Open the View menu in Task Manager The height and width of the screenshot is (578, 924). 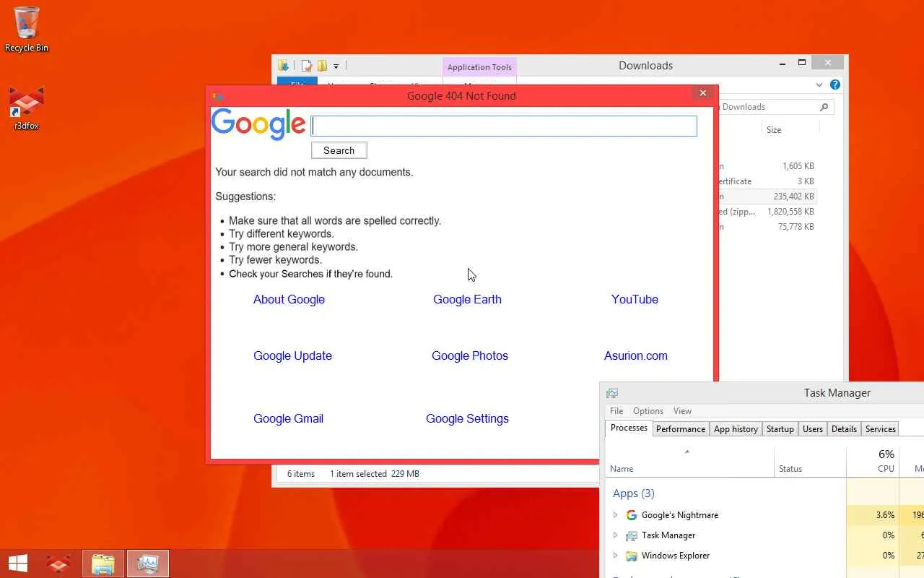(x=682, y=411)
